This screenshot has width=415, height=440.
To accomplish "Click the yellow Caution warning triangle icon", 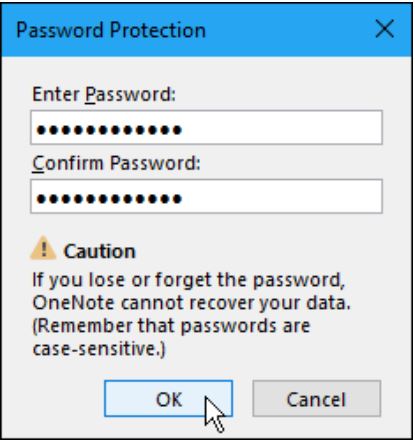I will pos(43,248).
